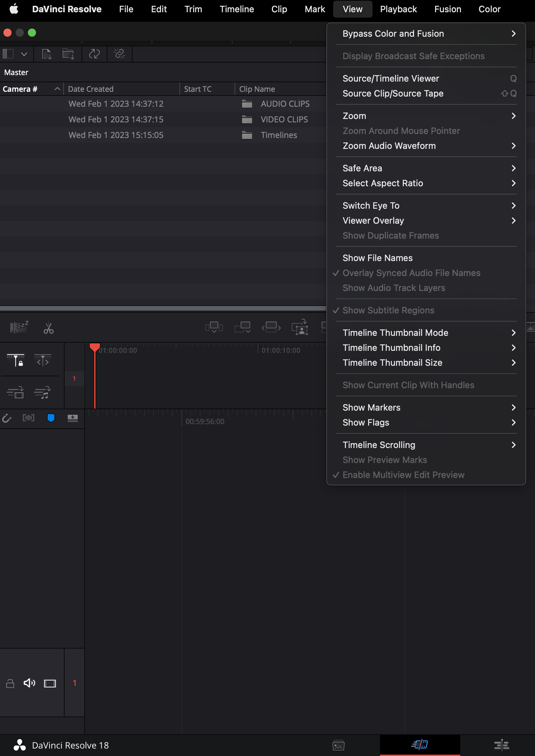Expand the Viewer Overlay submenu
Image resolution: width=535 pixels, height=756 pixels.
click(x=426, y=221)
